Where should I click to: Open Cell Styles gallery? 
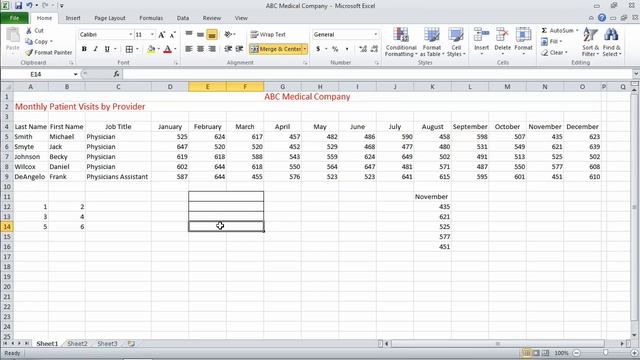pos(456,42)
